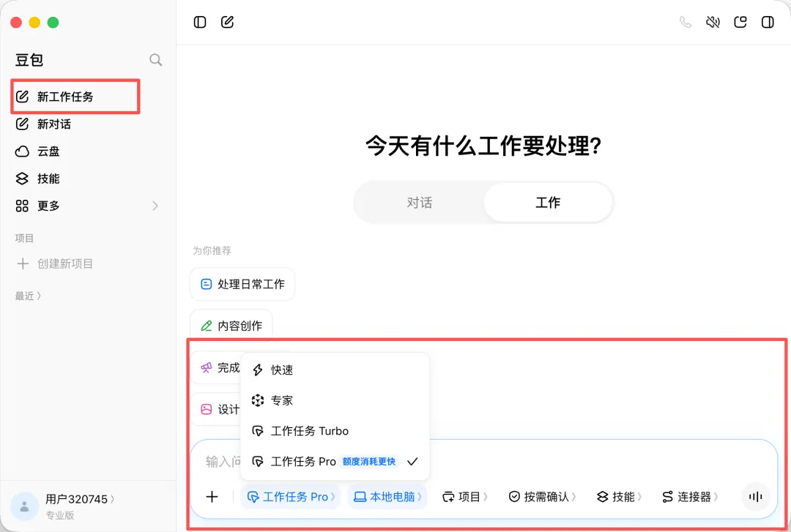Expand the 最近 recent list
This screenshot has width=791, height=532.
[x=28, y=296]
